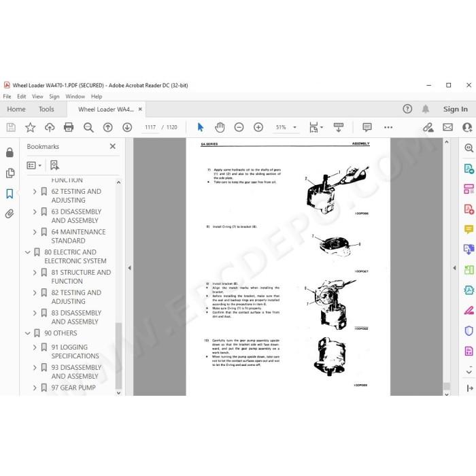
Task: Go to previous page arrow icon
Action: click(107, 127)
